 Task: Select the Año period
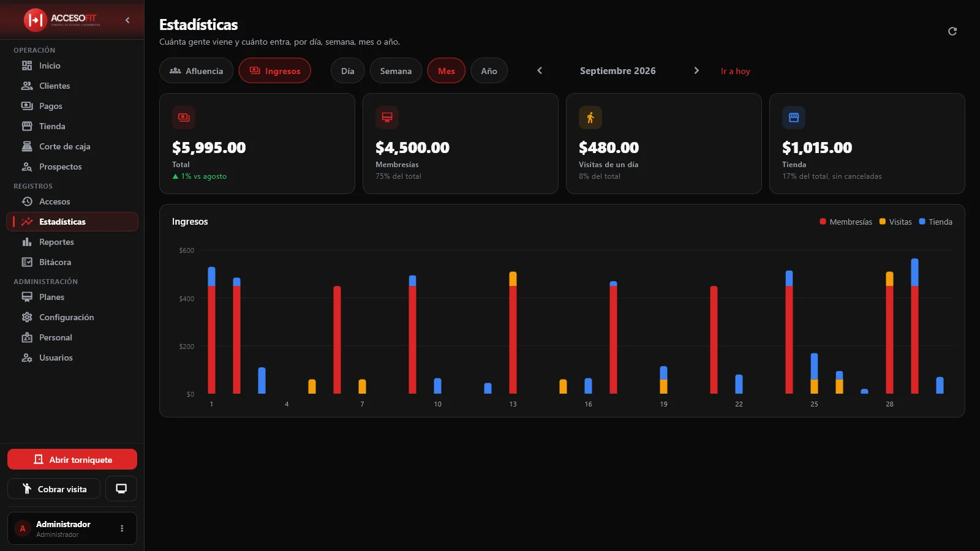489,70
